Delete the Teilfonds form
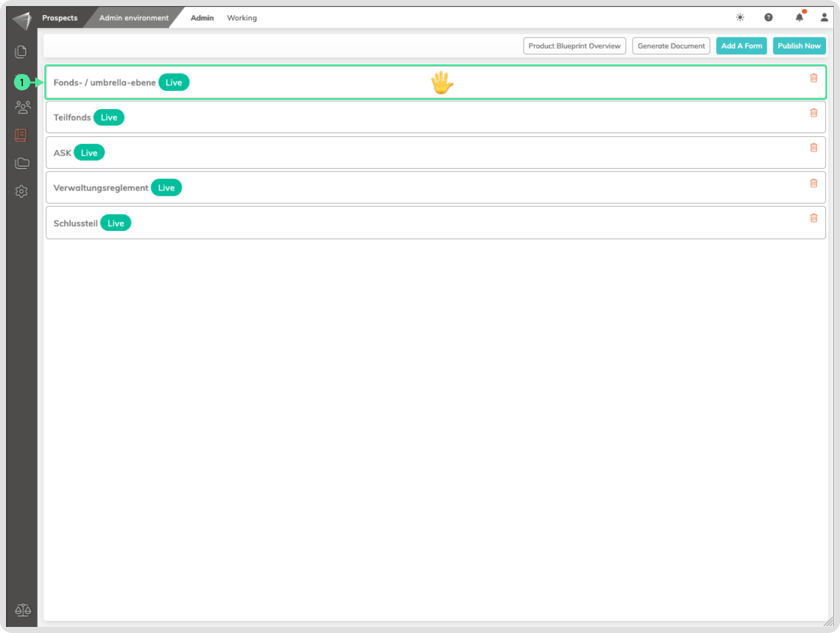 coord(813,113)
